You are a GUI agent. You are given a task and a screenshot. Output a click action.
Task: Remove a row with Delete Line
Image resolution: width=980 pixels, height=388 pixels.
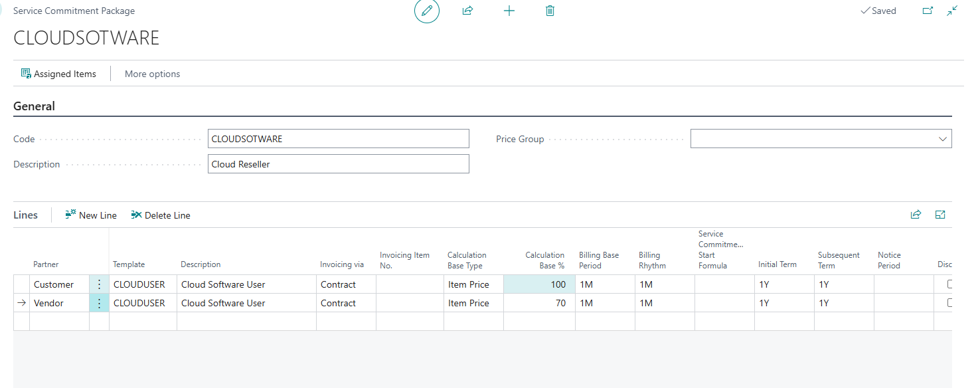point(161,215)
